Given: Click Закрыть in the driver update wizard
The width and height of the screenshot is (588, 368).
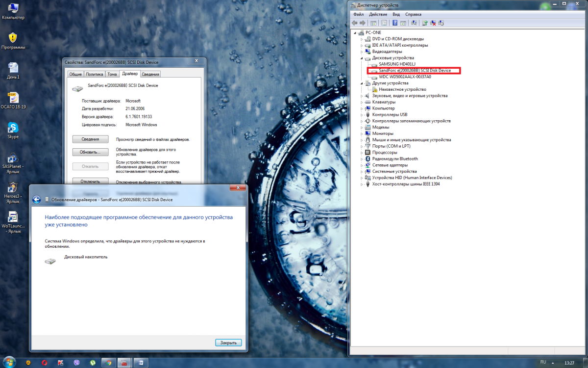Looking at the screenshot, I should 228,342.
